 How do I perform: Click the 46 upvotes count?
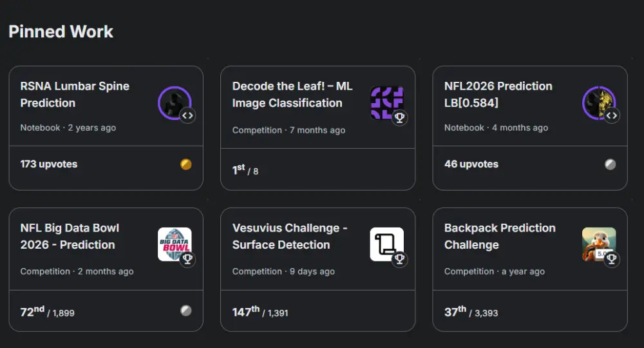(x=471, y=164)
